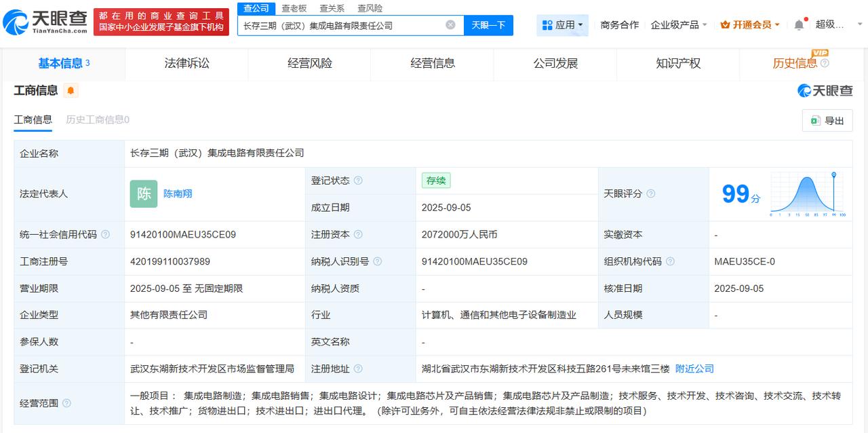Screen dimensions: 868x433
Task: Expand the 企业级产品 dropdown
Action: 679,24
